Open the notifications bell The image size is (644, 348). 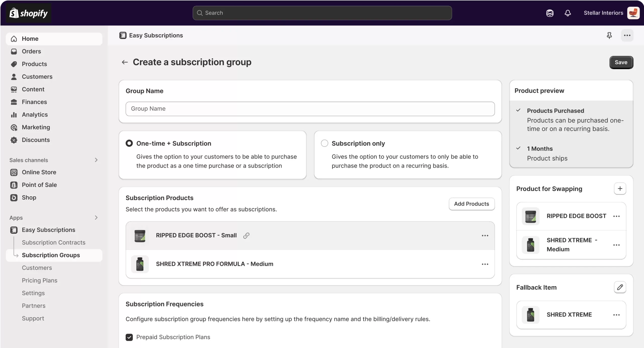pyautogui.click(x=568, y=13)
